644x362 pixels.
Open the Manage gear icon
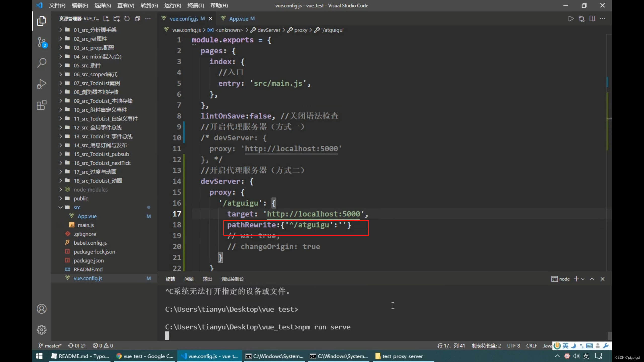[42, 330]
